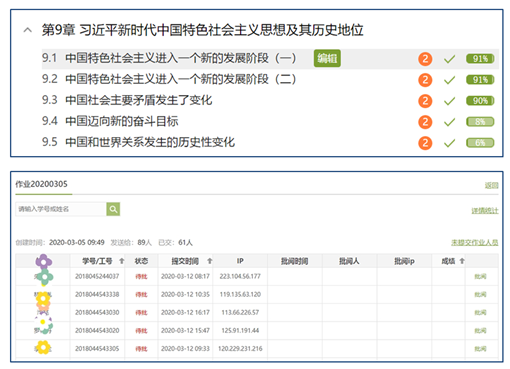
Task: Click the 批阅人 column header
Action: [349, 261]
